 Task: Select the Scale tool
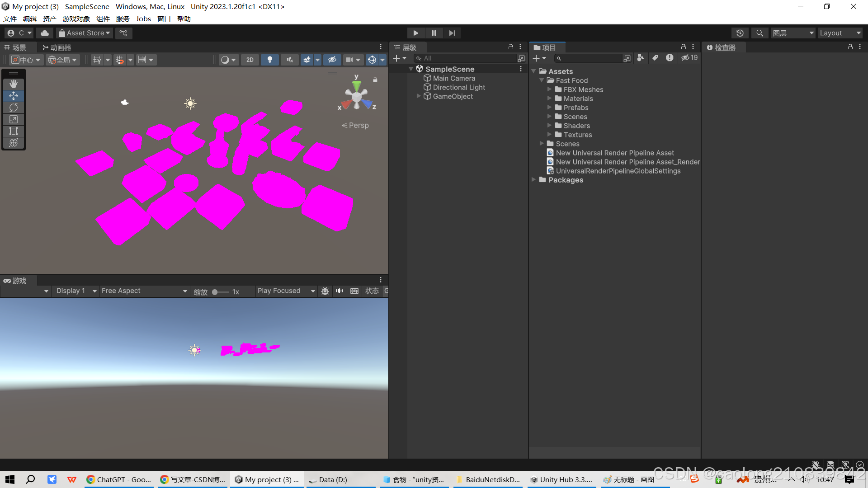(x=14, y=119)
